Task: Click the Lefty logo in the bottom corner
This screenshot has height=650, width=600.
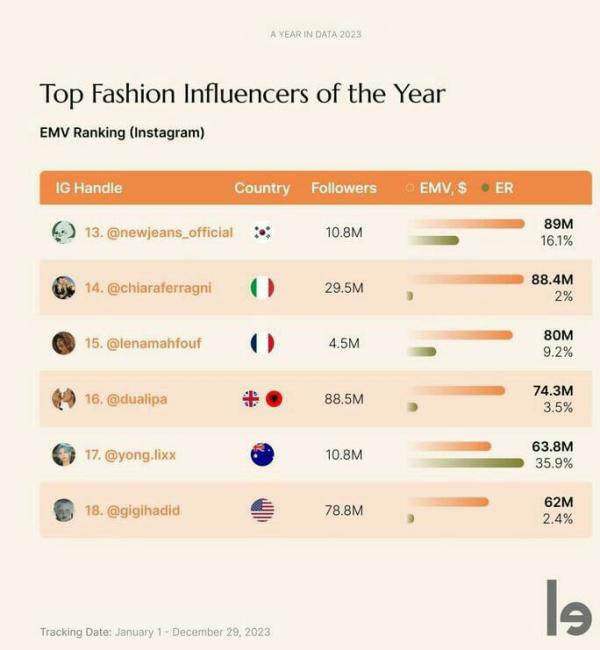Action: [x=569, y=608]
